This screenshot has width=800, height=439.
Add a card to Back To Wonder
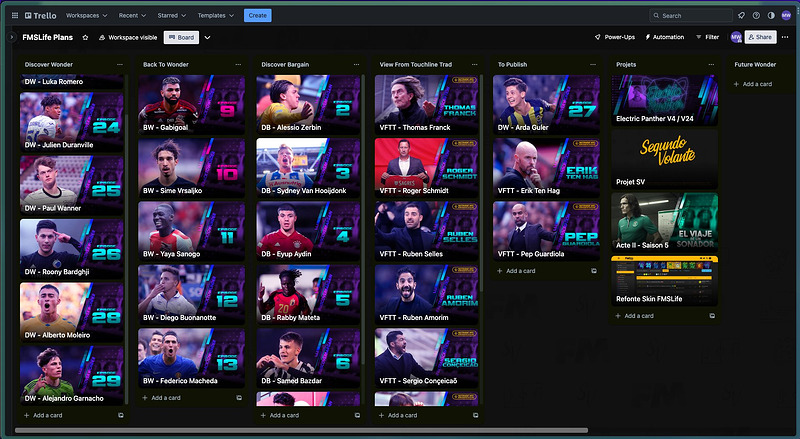[162, 398]
